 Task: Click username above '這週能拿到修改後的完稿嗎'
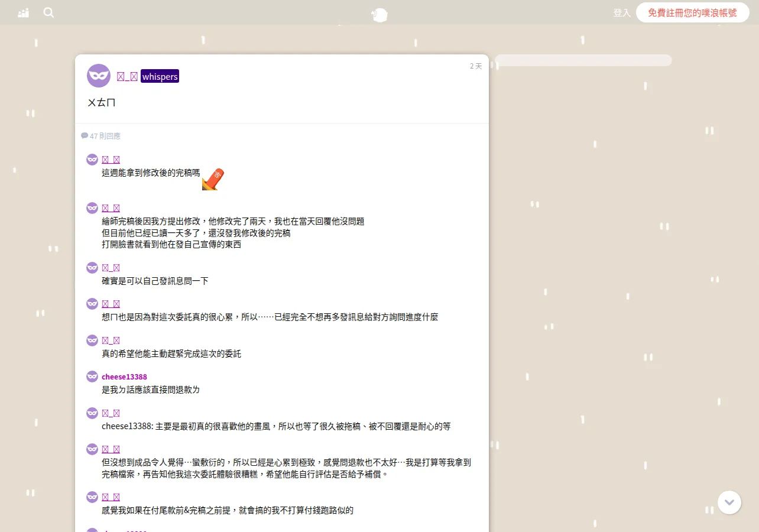pos(111,160)
